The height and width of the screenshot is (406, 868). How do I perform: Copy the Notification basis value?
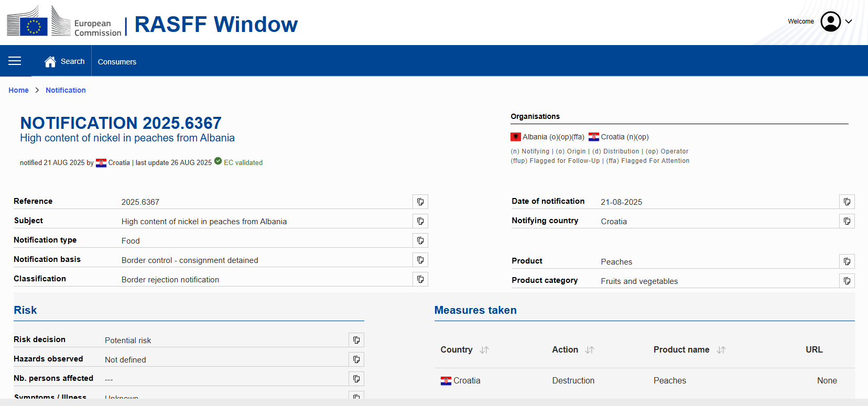420,260
